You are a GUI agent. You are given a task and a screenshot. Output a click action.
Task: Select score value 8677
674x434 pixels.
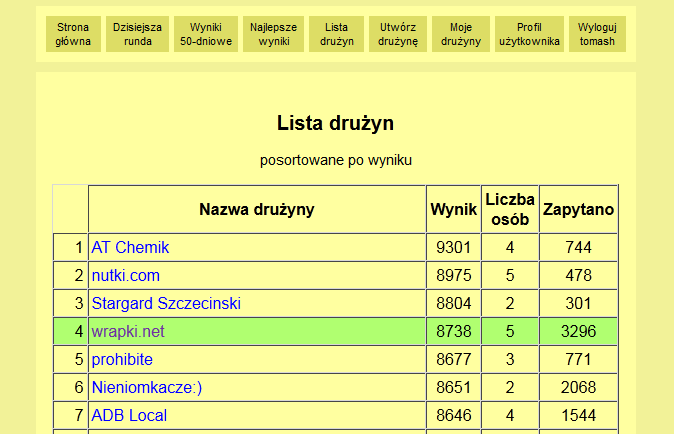coord(453,359)
